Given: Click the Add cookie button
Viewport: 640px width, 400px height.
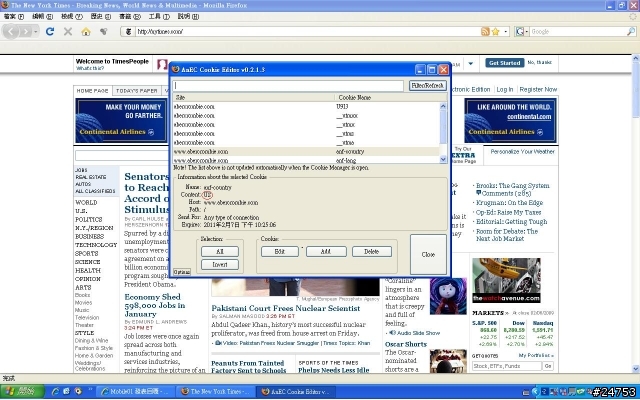Looking at the screenshot, I should [326, 251].
